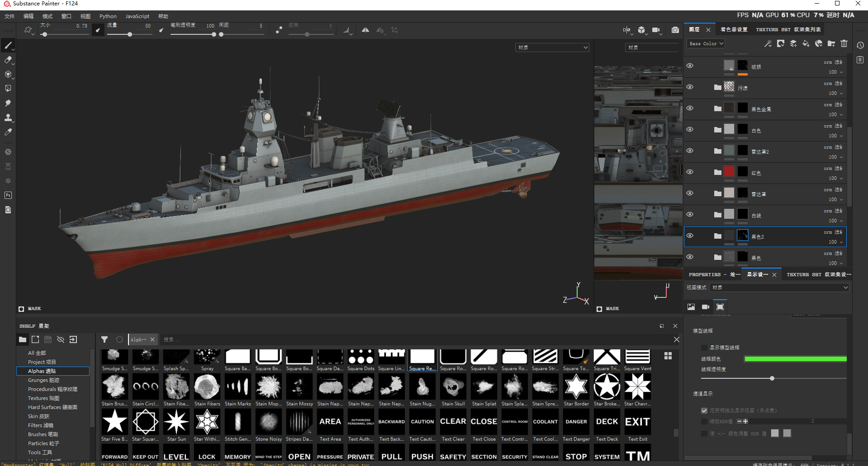Hide the 白线 folder layer

(x=690, y=214)
